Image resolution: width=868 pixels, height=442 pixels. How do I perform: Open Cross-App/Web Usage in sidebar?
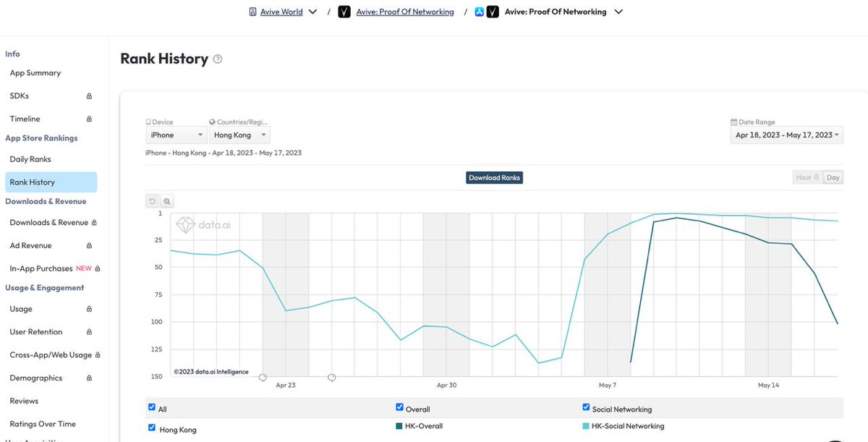click(51, 355)
